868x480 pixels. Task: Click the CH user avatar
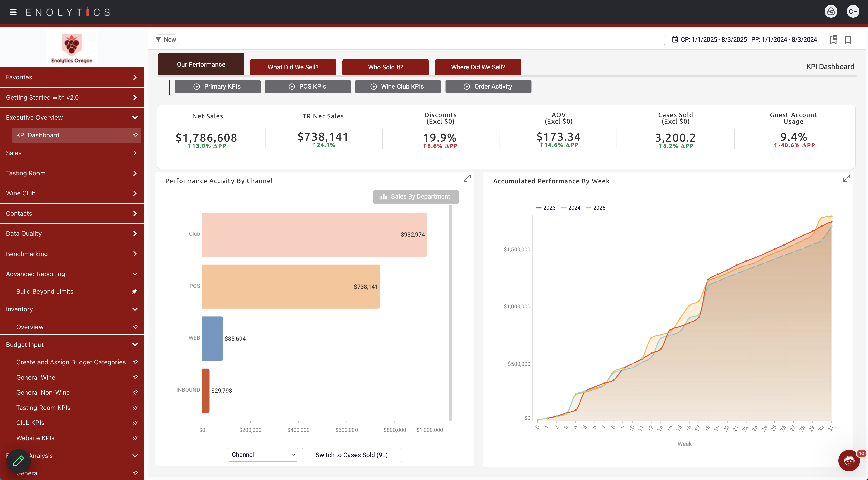(x=853, y=12)
